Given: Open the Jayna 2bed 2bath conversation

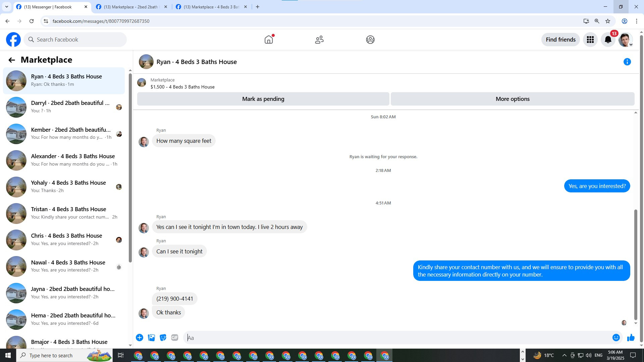Looking at the screenshot, I should pos(64,293).
